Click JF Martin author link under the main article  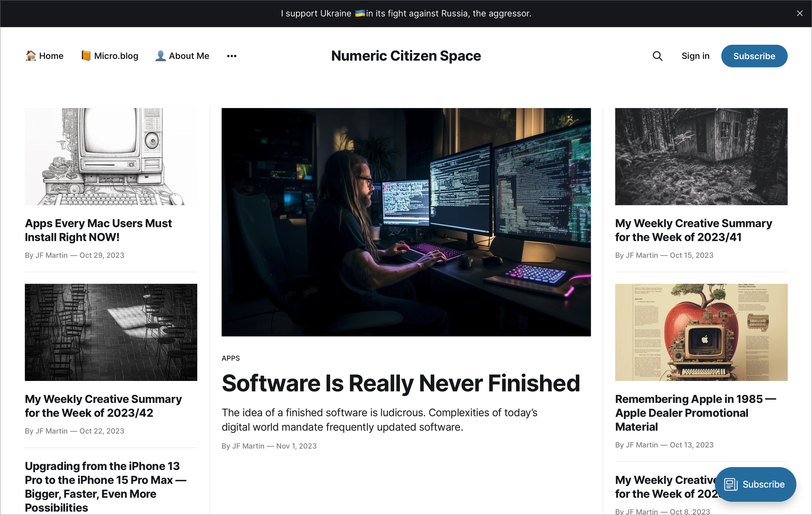coord(248,446)
